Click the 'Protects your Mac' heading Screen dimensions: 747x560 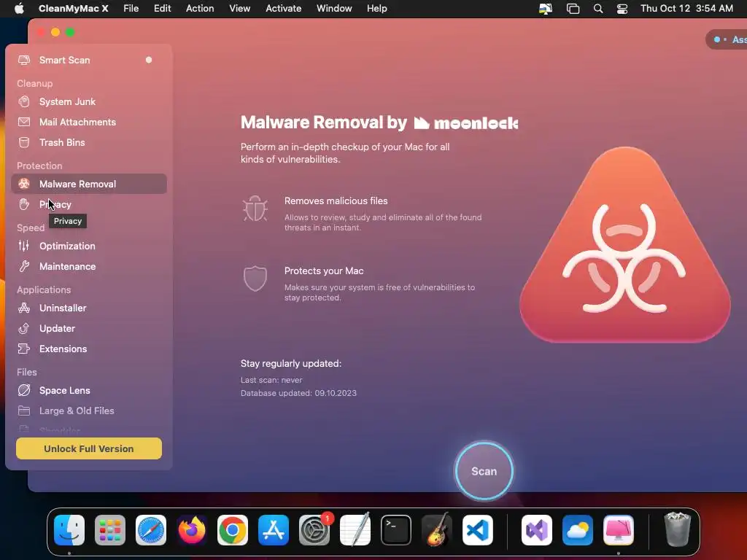324,271
